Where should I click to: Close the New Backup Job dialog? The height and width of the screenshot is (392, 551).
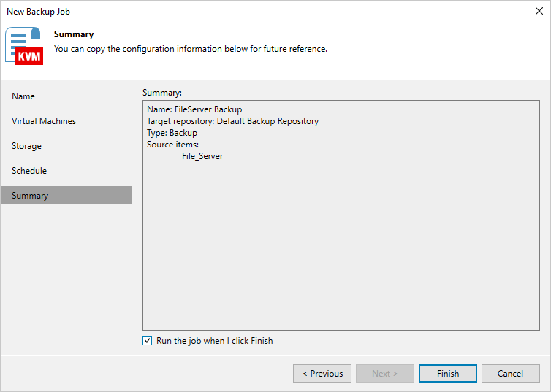pyautogui.click(x=539, y=11)
